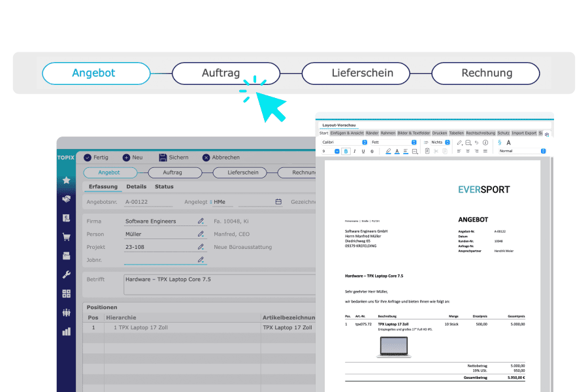The height and width of the screenshot is (392, 588).
Task: Open the Tabellen tab in Layout-Vorschau
Action: click(x=456, y=133)
